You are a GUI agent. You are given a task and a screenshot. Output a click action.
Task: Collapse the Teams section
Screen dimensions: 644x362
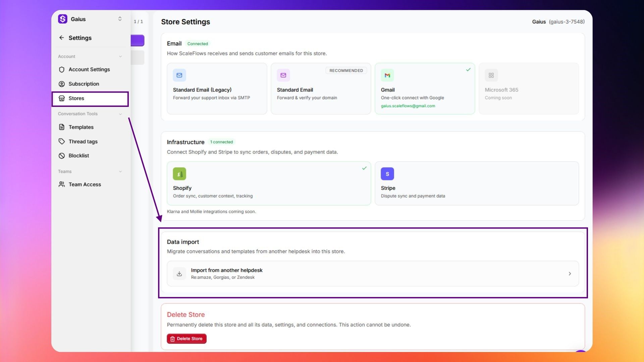pyautogui.click(x=120, y=172)
